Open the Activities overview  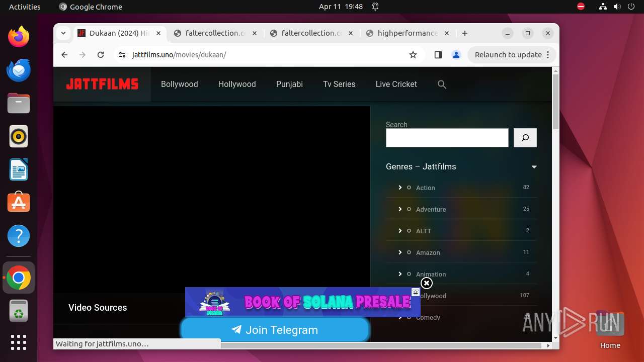(x=25, y=7)
